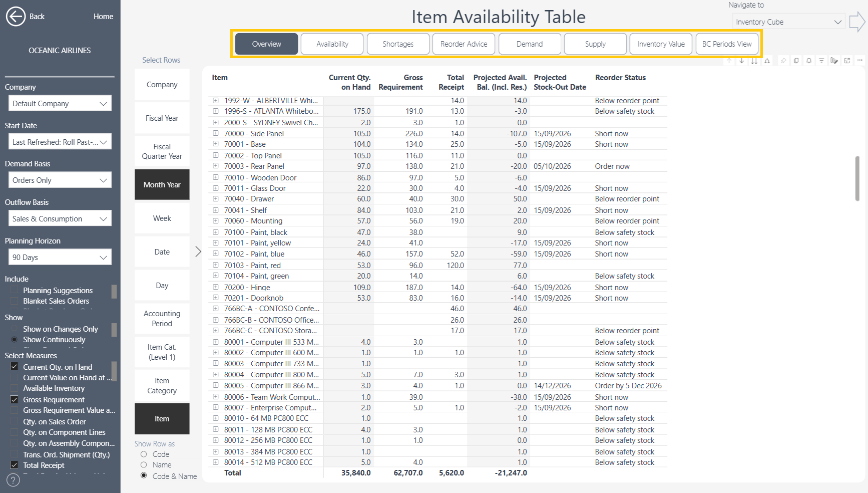
Task: Enable the Available Inventory measure
Action: [x=15, y=388]
